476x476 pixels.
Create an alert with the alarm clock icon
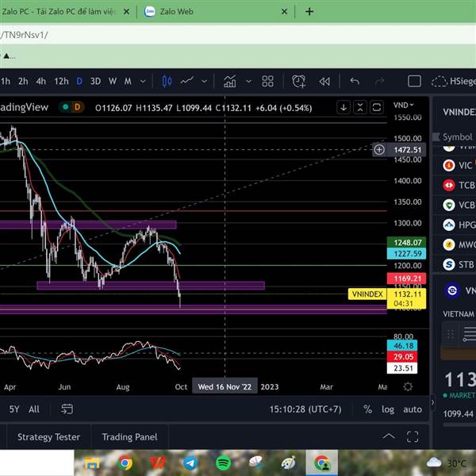[x=299, y=82]
